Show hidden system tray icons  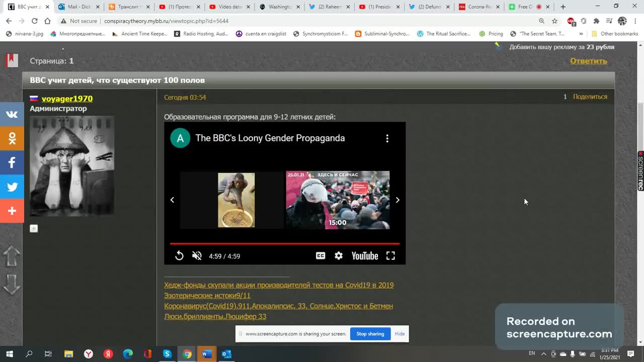tap(544, 354)
